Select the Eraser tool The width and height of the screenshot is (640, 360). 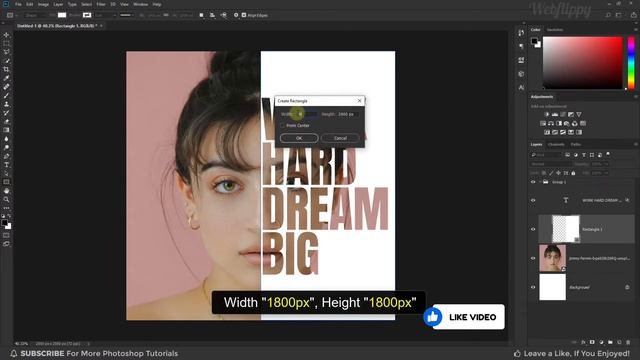tap(6, 121)
